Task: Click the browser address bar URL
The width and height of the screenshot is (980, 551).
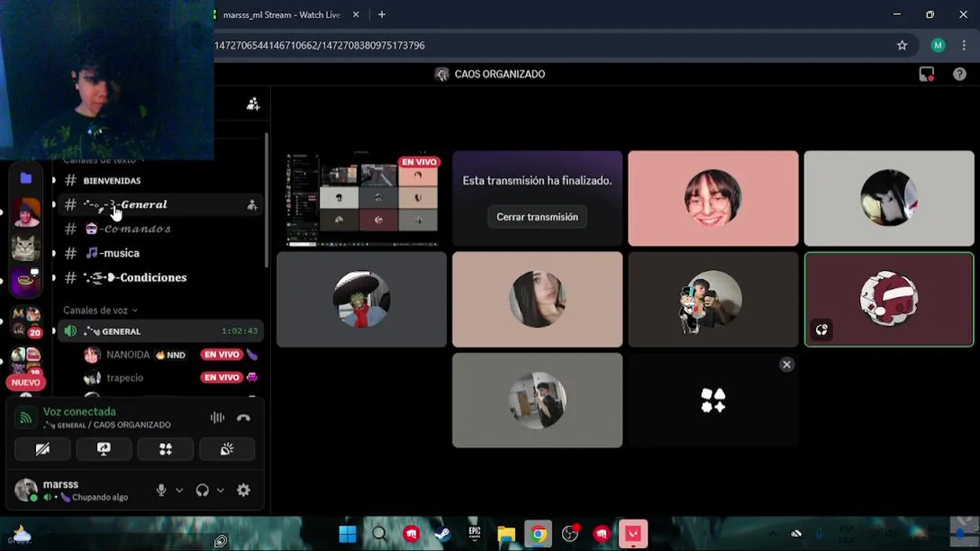Action: coord(319,45)
